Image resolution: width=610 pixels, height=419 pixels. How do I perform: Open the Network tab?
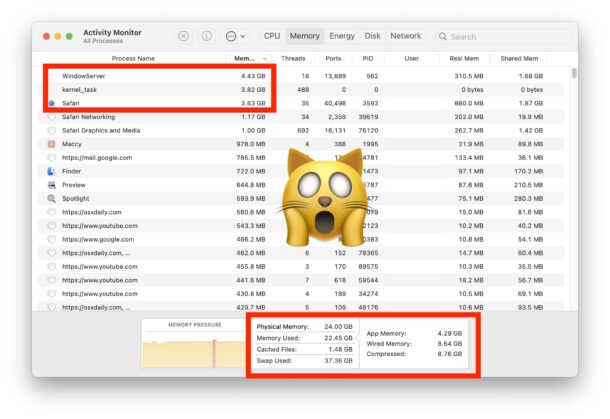405,36
